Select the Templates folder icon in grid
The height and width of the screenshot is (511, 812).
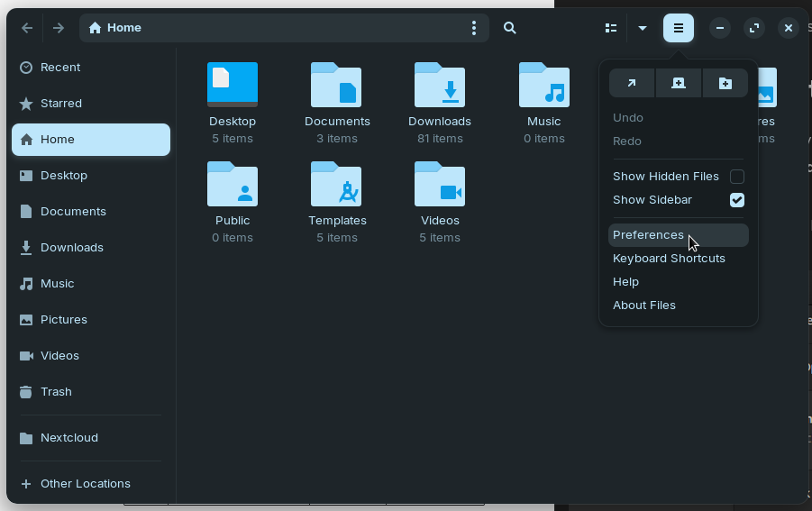336,184
